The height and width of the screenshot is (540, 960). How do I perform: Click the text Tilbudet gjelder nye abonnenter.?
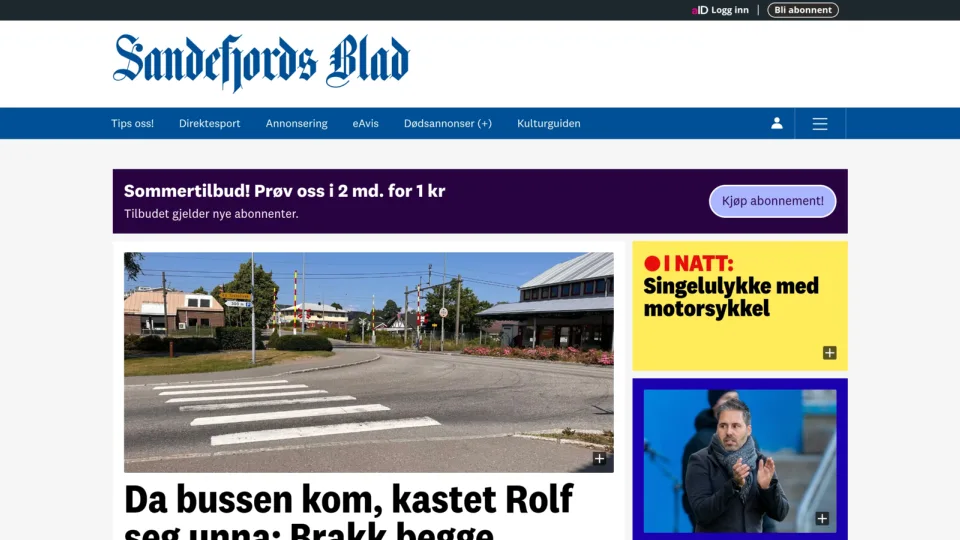point(211,214)
